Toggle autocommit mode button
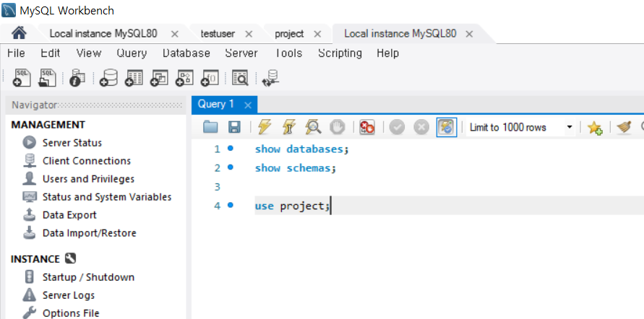 tap(447, 127)
